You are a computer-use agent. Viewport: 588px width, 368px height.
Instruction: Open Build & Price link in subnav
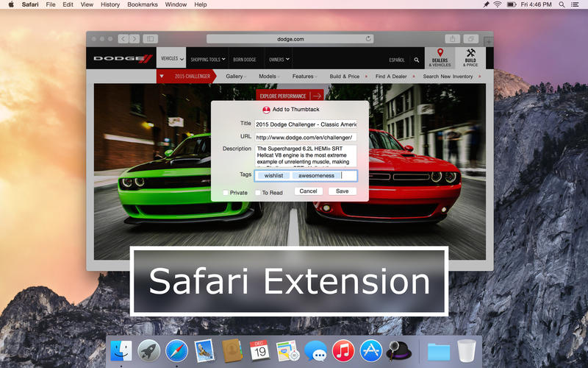tap(345, 77)
